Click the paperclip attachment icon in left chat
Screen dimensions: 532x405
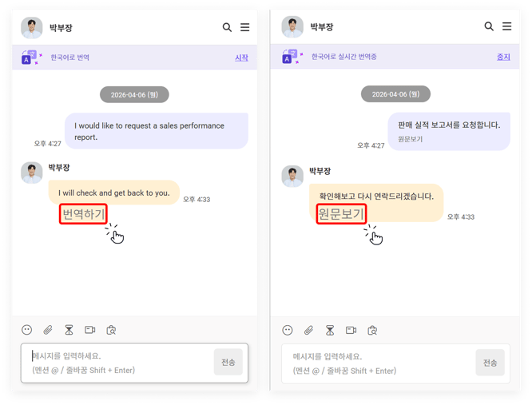[48, 330]
